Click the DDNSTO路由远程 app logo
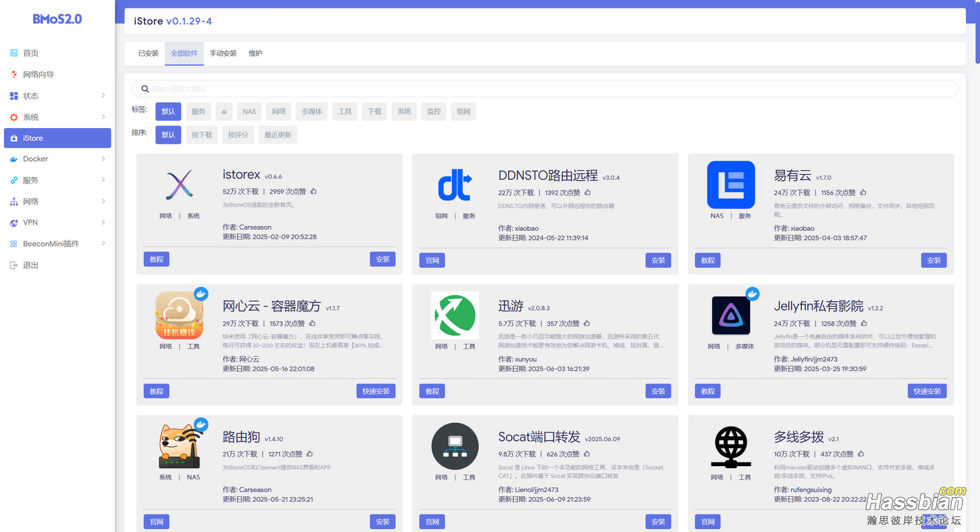The image size is (980, 532). click(x=455, y=185)
